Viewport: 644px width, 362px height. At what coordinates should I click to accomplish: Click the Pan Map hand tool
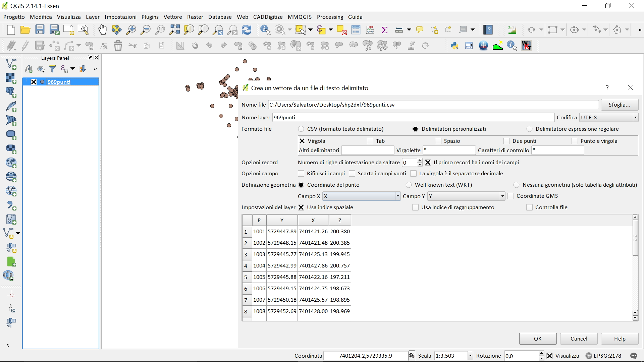(102, 30)
